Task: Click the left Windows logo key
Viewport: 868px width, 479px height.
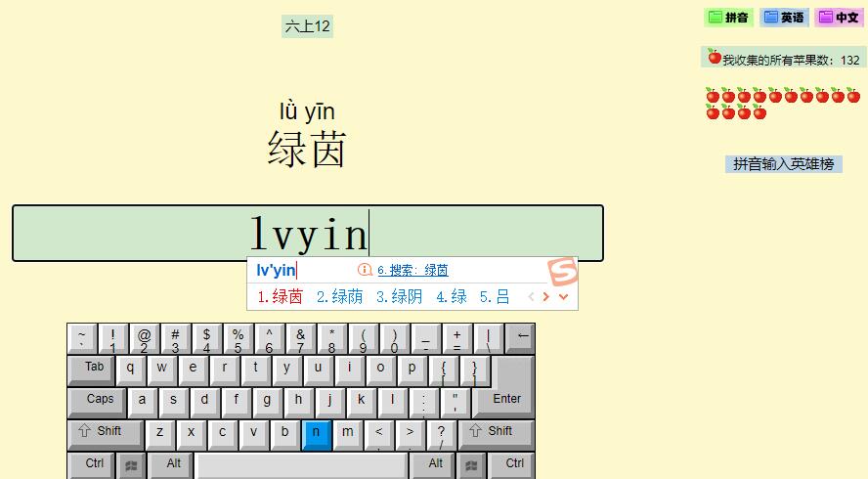Action: pyautogui.click(x=131, y=466)
